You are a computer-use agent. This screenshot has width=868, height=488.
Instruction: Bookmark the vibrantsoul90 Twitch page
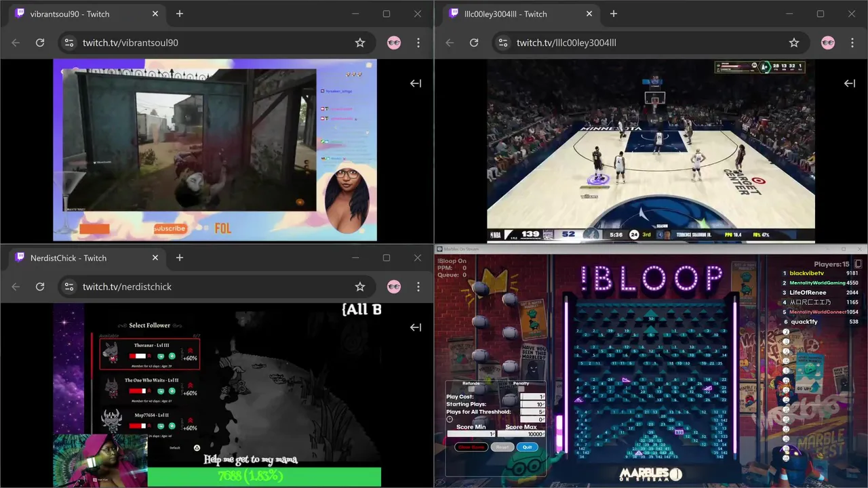coord(360,43)
